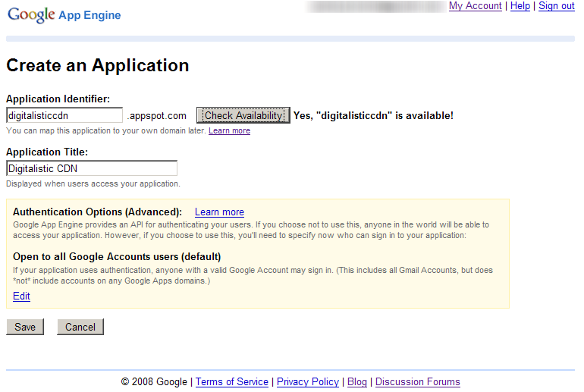The height and width of the screenshot is (392, 584).
Task: Click the 'Application Title:' label
Action: (x=47, y=152)
